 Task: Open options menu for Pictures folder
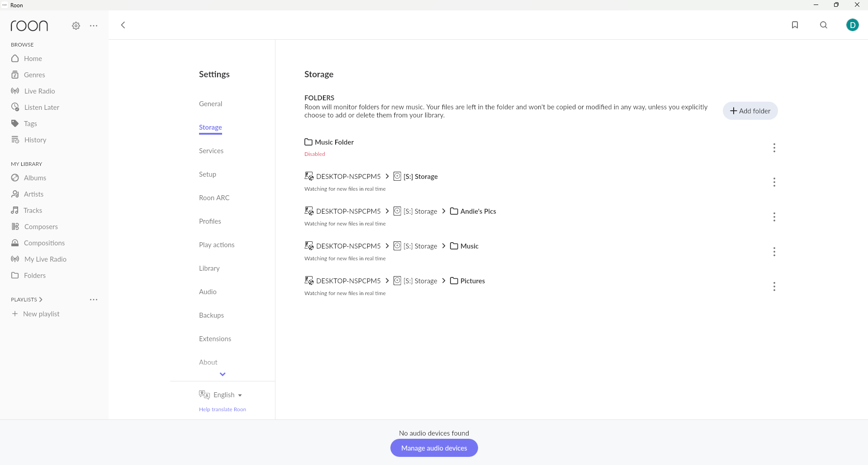coord(774,287)
